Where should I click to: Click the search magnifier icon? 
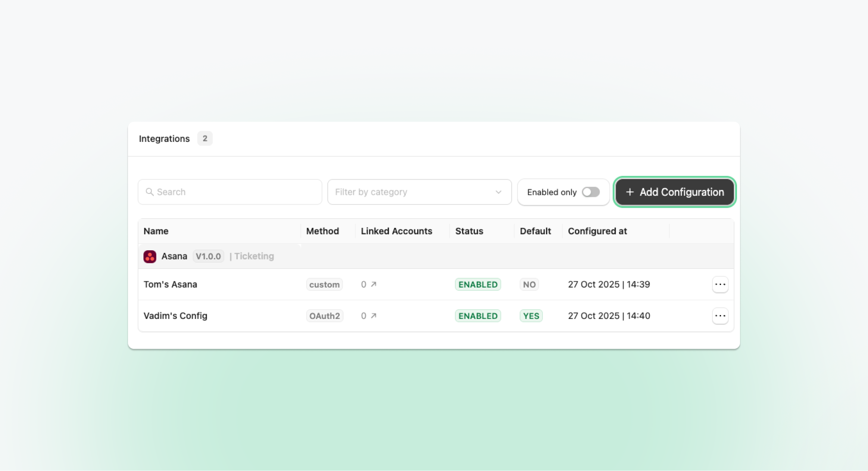click(150, 192)
